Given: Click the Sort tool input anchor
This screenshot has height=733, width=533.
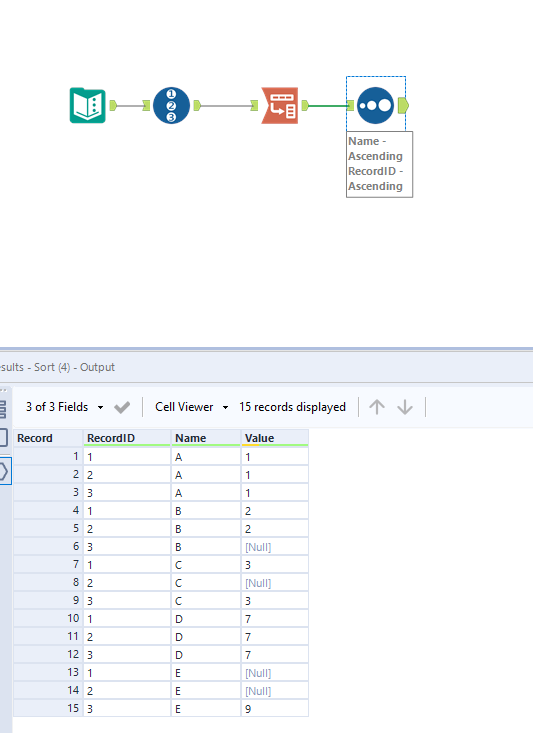Looking at the screenshot, I should tap(350, 106).
